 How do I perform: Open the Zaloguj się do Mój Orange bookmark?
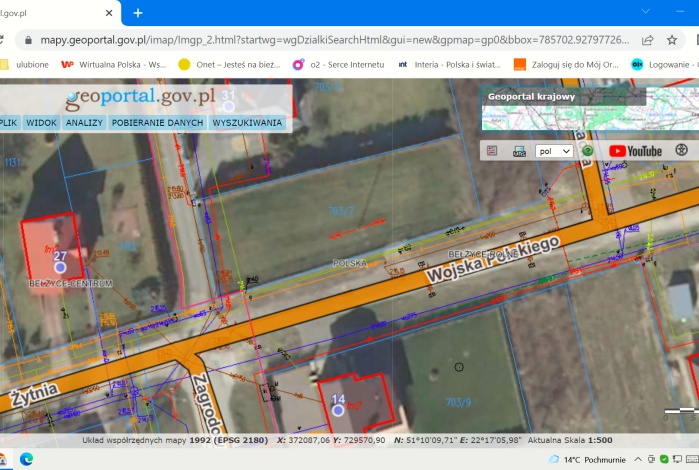[566, 65]
